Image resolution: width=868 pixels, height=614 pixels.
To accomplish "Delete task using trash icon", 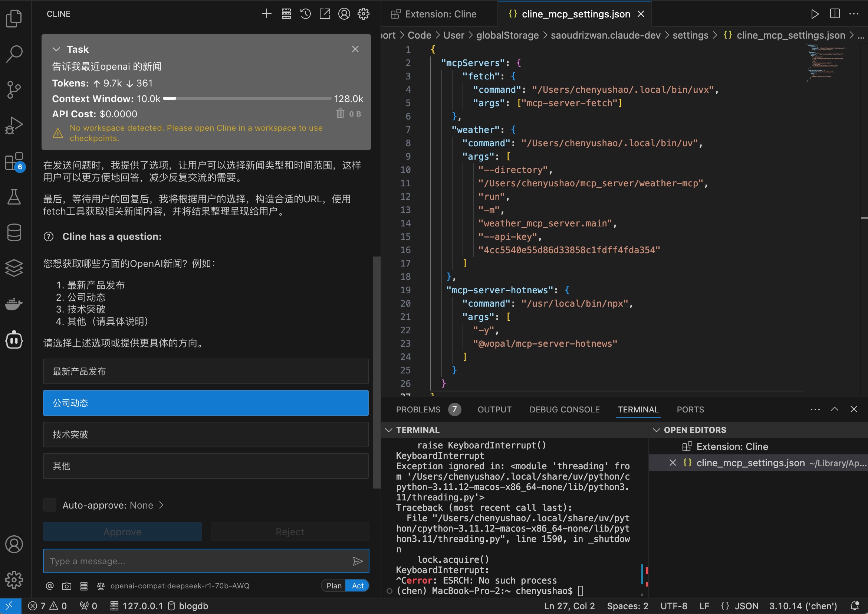I will [x=340, y=114].
